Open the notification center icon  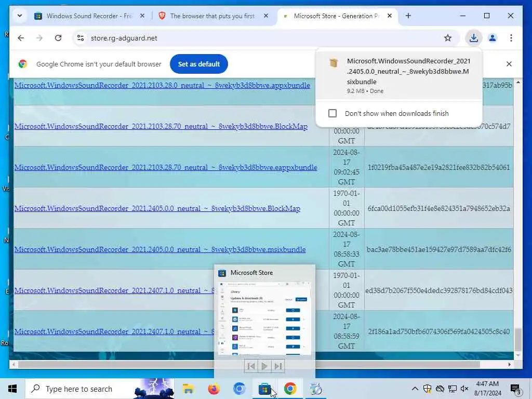[515, 389]
